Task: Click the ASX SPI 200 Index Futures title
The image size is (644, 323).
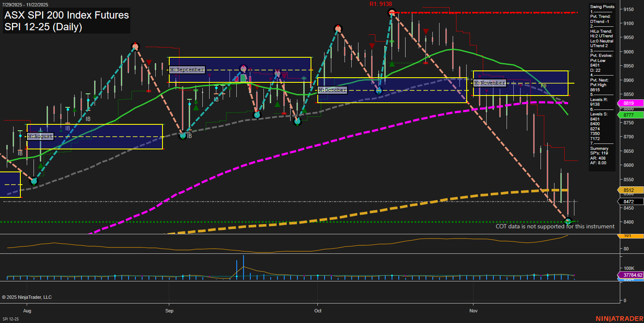Action: (67, 15)
